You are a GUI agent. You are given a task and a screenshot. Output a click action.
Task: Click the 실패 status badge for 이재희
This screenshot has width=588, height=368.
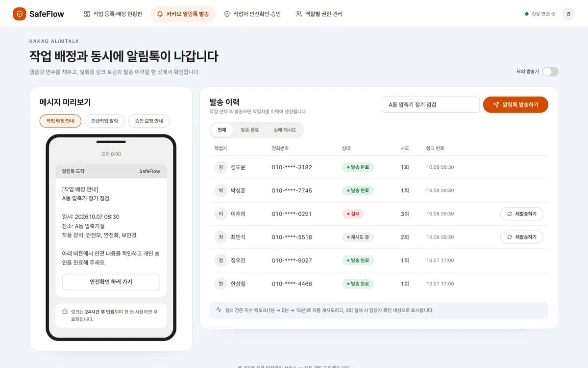[x=353, y=214]
